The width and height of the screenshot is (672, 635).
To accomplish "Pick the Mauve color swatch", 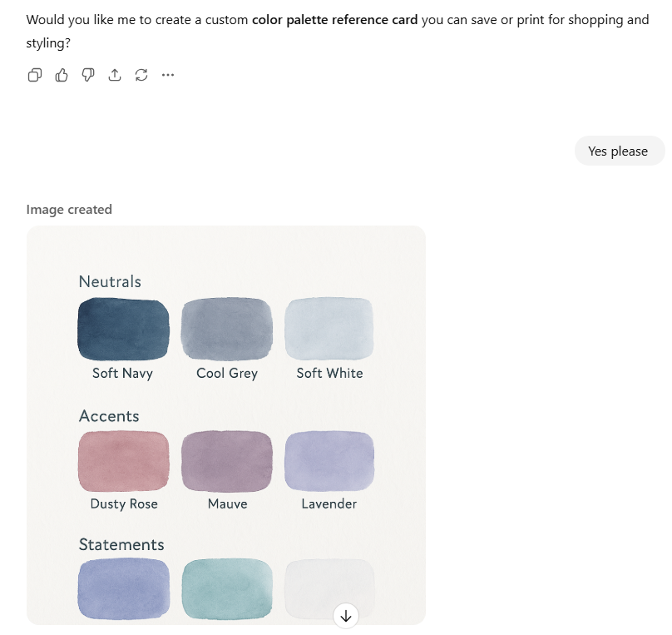I will pos(226,460).
